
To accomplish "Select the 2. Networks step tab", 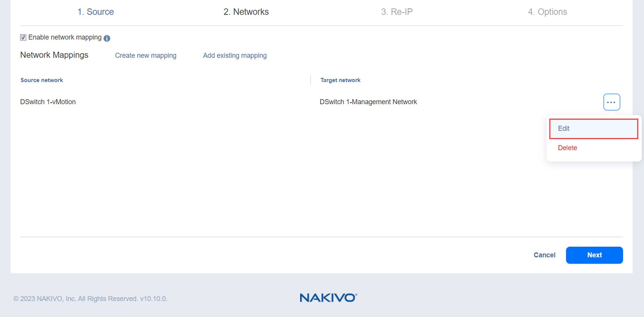I will pyautogui.click(x=246, y=12).
